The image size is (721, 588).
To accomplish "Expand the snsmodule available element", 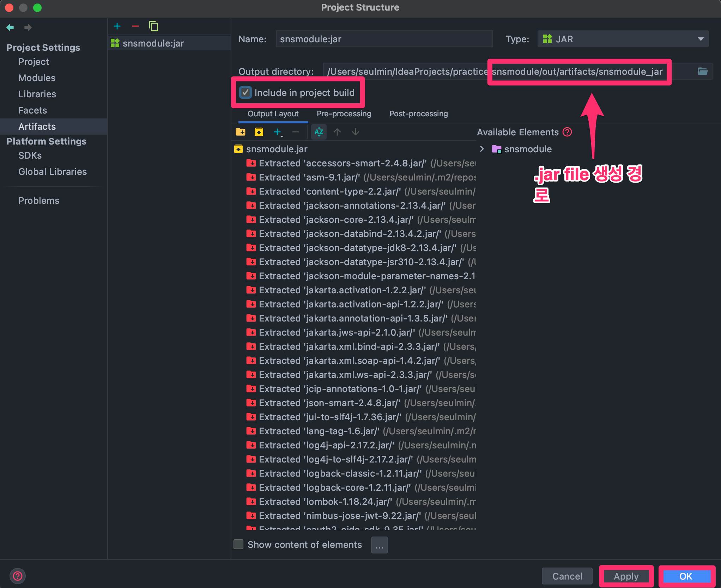I will [x=482, y=149].
